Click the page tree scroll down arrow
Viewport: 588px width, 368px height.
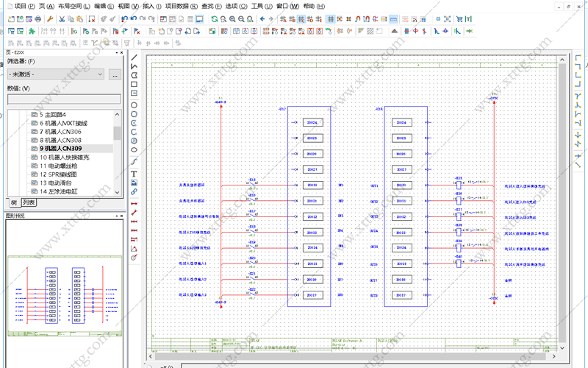(x=117, y=192)
